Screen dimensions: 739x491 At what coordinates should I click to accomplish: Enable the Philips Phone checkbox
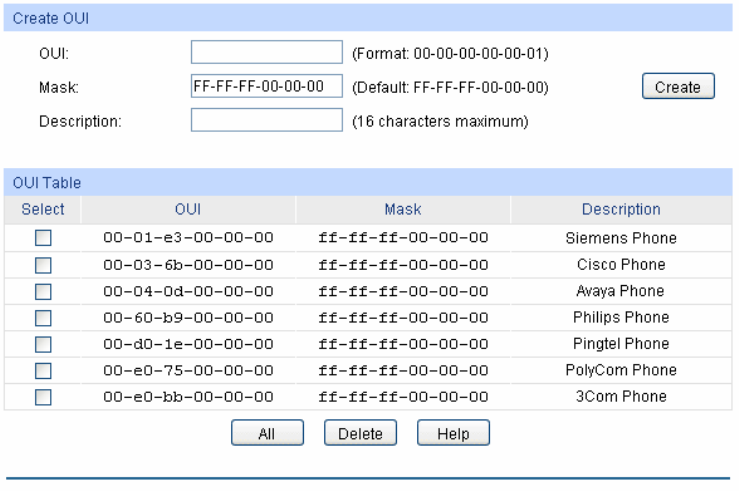point(43,318)
